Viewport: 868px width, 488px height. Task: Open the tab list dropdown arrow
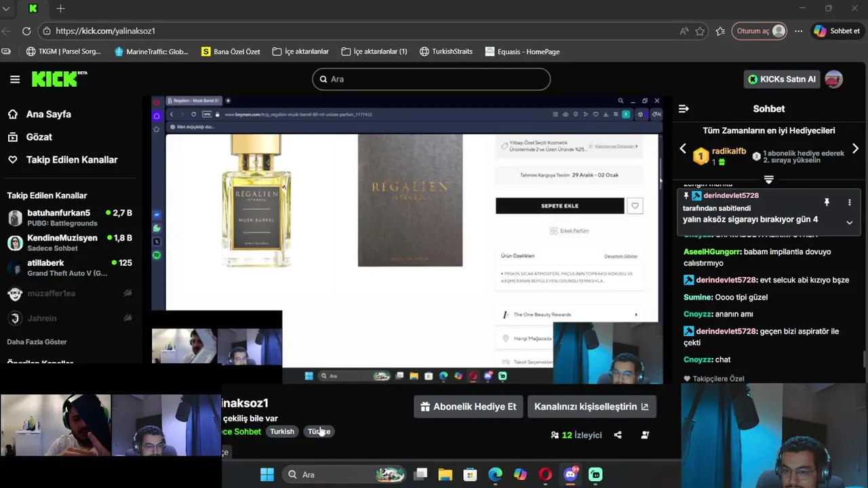click(6, 9)
